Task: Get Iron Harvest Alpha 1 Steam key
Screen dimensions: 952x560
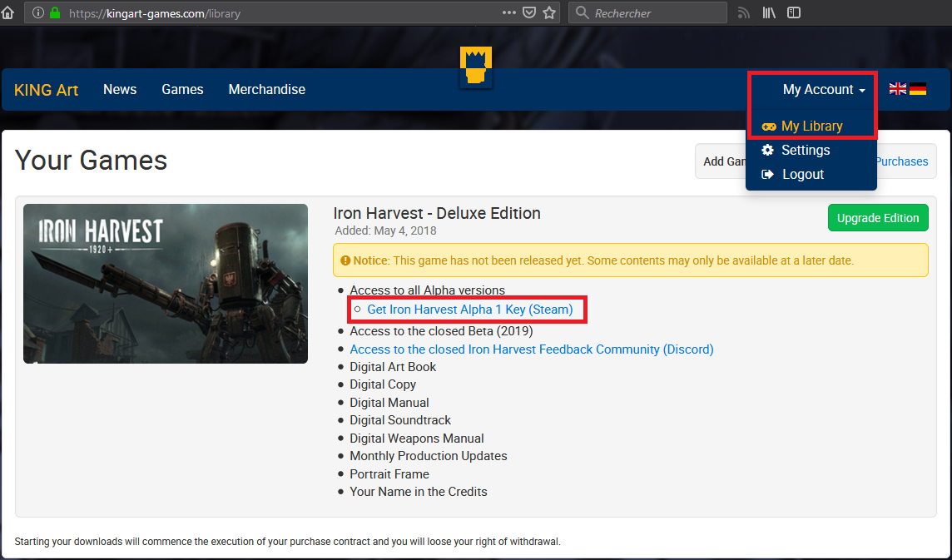Action: point(470,310)
